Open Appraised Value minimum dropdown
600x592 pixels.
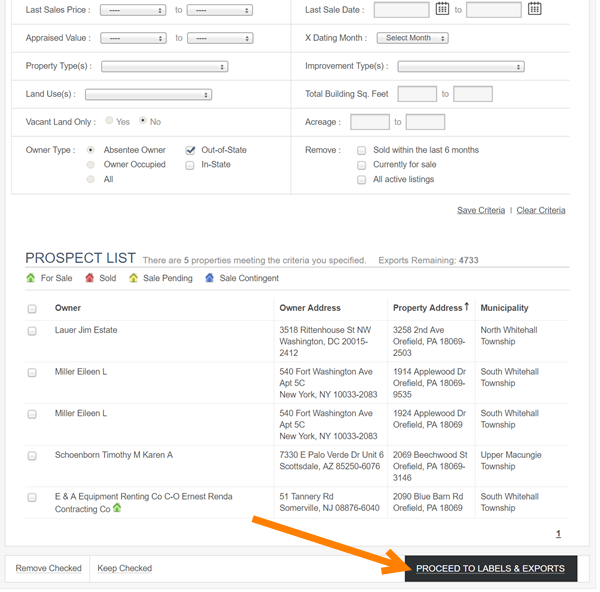pyautogui.click(x=133, y=38)
